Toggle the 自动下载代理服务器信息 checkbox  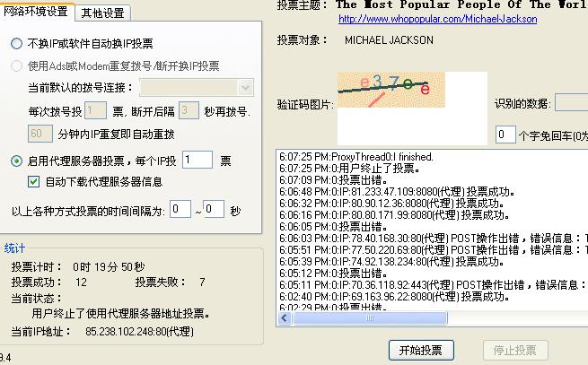tap(34, 182)
